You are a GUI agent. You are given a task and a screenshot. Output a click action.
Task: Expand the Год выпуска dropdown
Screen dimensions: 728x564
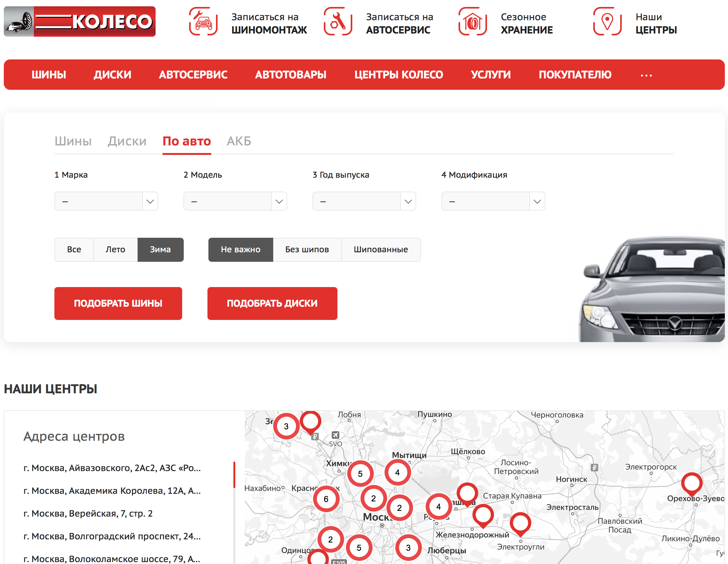click(364, 201)
